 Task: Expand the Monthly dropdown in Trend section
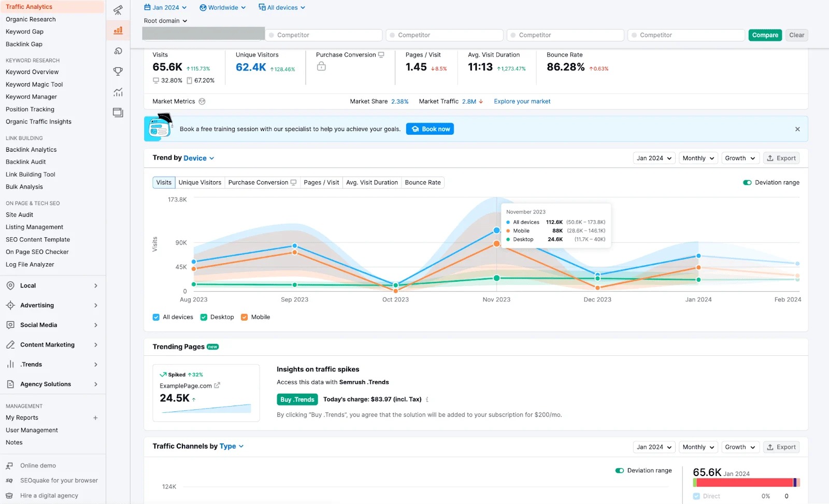click(698, 158)
